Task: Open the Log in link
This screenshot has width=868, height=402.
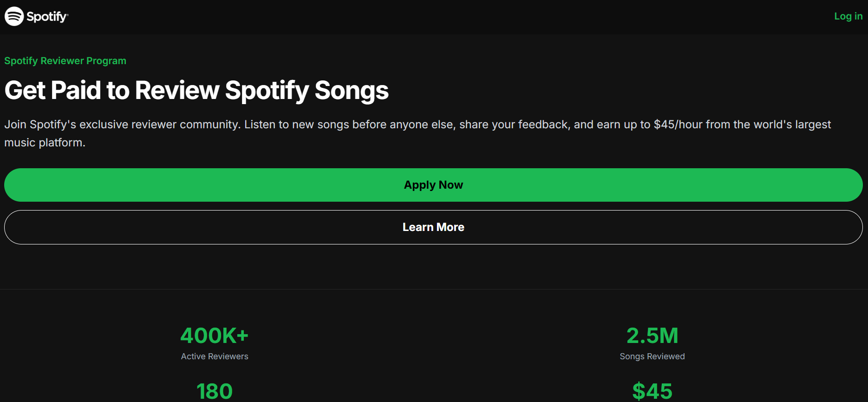Action: click(x=848, y=16)
